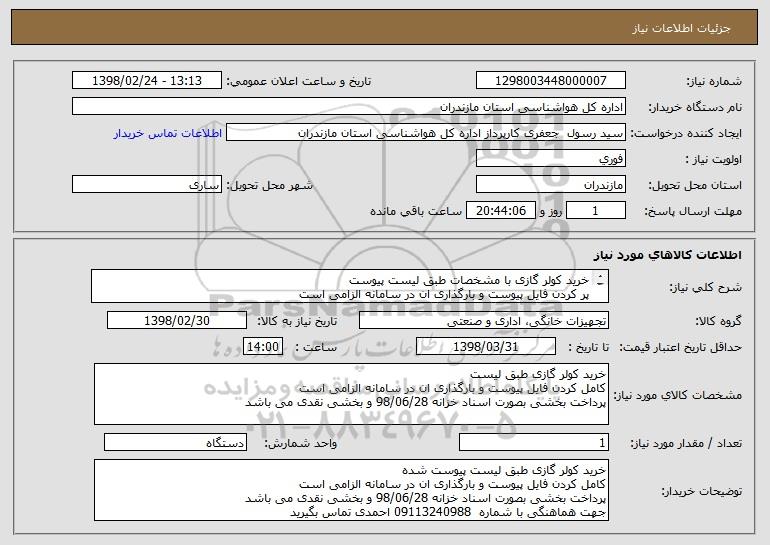Click the price validity date field 1398/03/31
This screenshot has height=545, width=770.
(486, 347)
